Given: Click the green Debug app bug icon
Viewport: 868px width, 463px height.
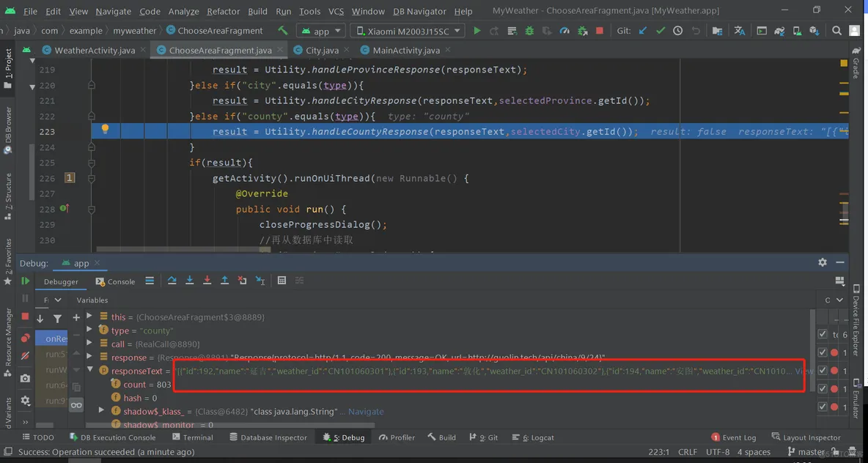Looking at the screenshot, I should point(529,31).
